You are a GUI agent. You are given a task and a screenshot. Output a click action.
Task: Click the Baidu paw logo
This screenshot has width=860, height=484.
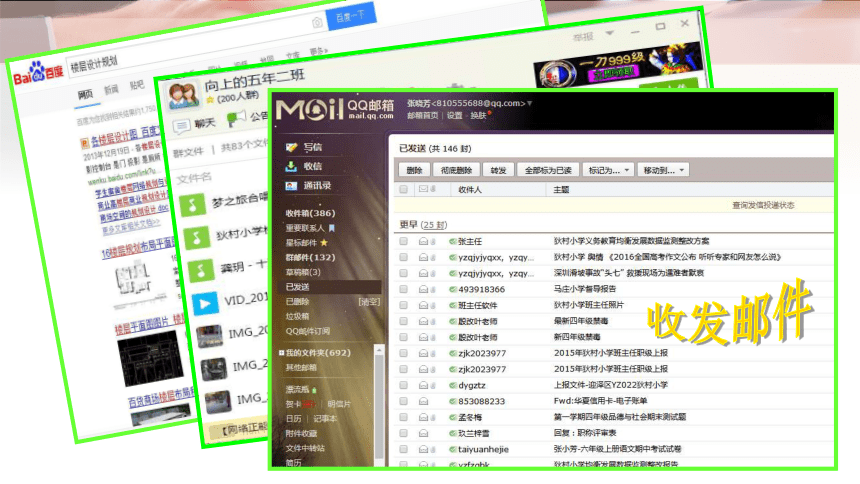(37, 72)
